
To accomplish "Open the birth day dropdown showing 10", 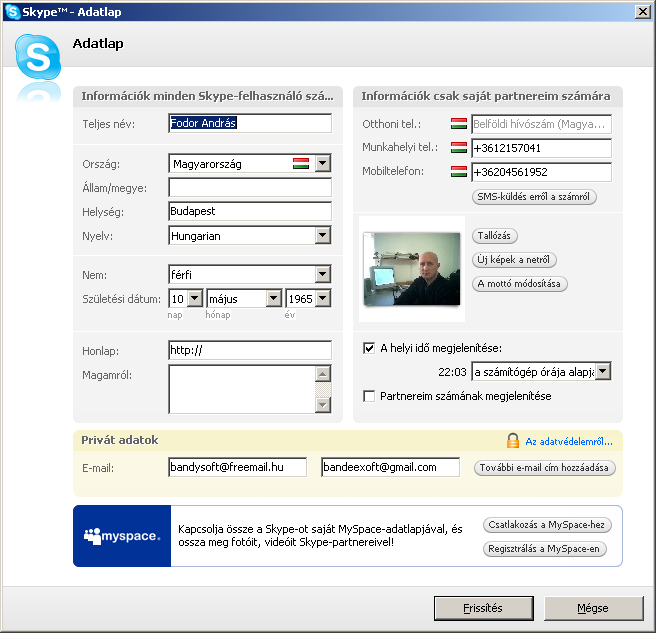I will (195, 299).
